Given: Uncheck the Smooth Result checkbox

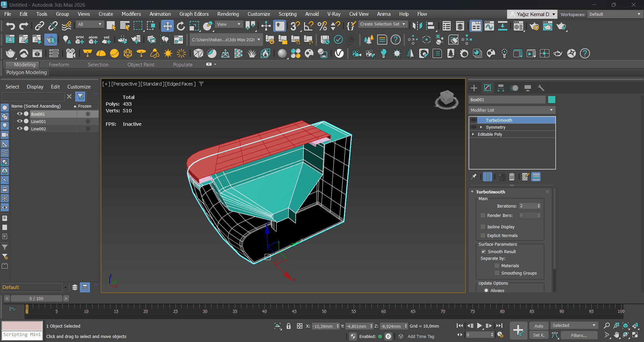Looking at the screenshot, I should (x=484, y=251).
